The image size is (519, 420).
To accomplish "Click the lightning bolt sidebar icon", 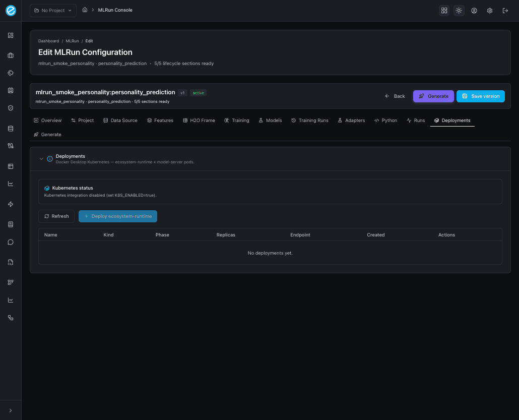I will point(10,204).
